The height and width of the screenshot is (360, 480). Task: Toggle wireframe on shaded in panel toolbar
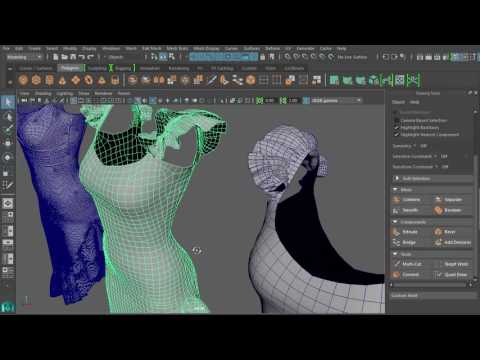pyautogui.click(x=153, y=100)
